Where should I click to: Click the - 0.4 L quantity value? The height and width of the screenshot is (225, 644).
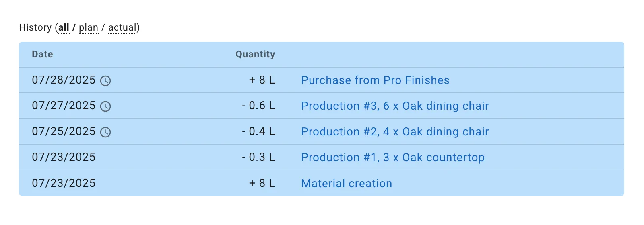pyautogui.click(x=258, y=131)
